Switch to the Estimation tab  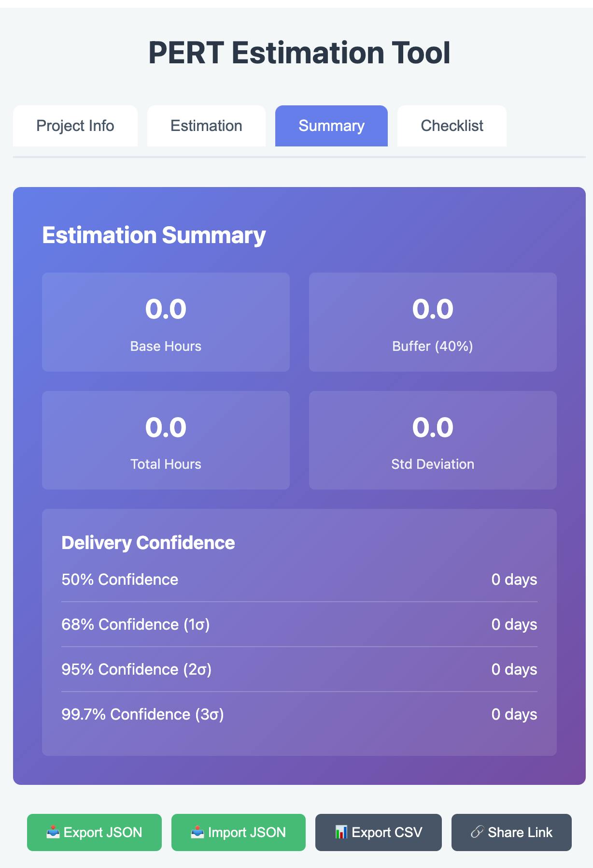(206, 126)
